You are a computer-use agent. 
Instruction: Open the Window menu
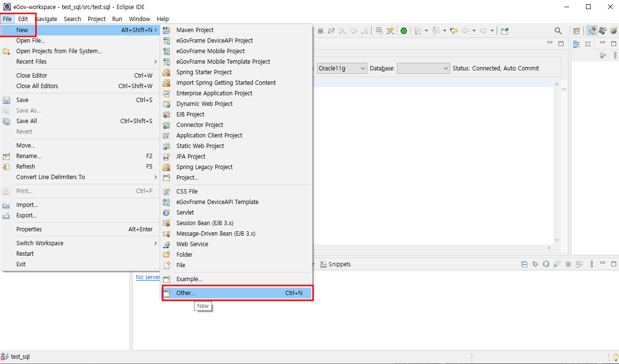(x=140, y=19)
